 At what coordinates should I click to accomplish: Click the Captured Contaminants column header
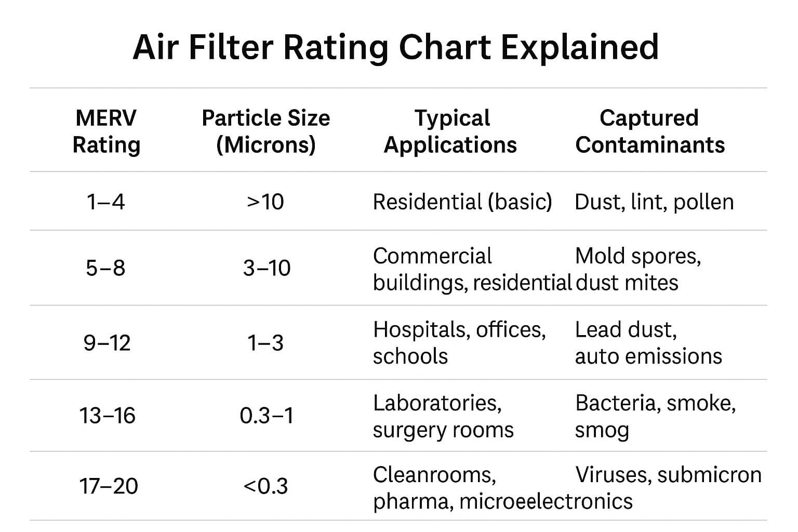click(x=649, y=131)
